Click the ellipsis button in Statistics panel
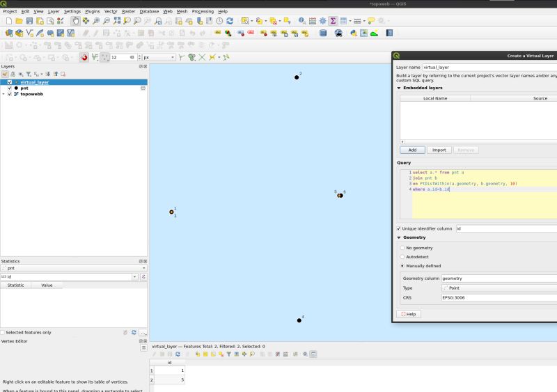 pyautogui.click(x=143, y=333)
